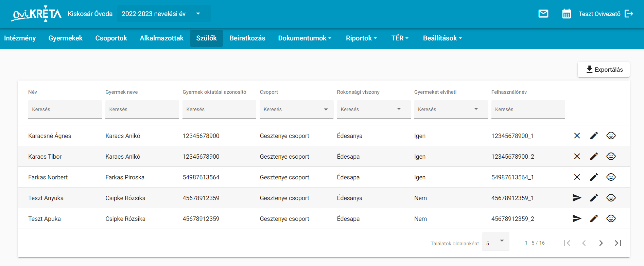Open the Gyermekek tab
This screenshot has width=644, height=266.
pos(66,38)
